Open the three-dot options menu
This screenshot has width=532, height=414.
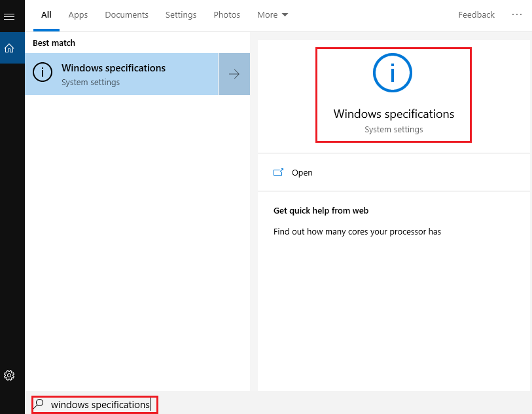point(517,15)
